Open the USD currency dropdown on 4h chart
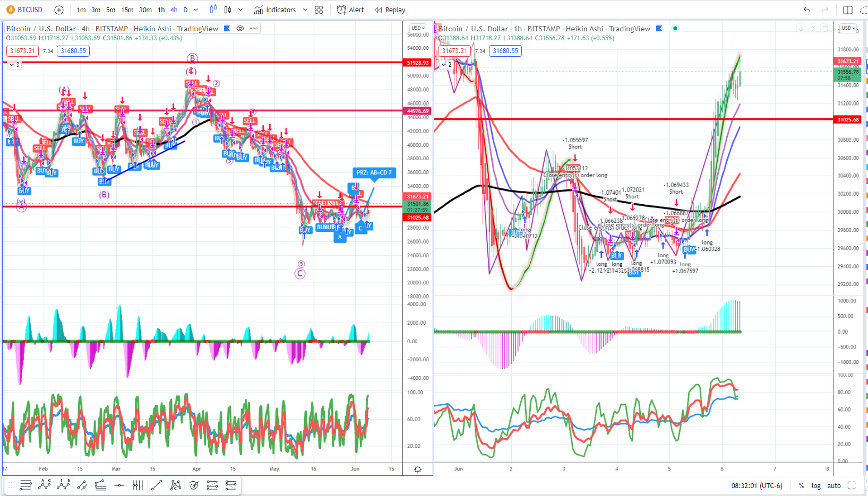The height and width of the screenshot is (496, 868). (x=418, y=28)
